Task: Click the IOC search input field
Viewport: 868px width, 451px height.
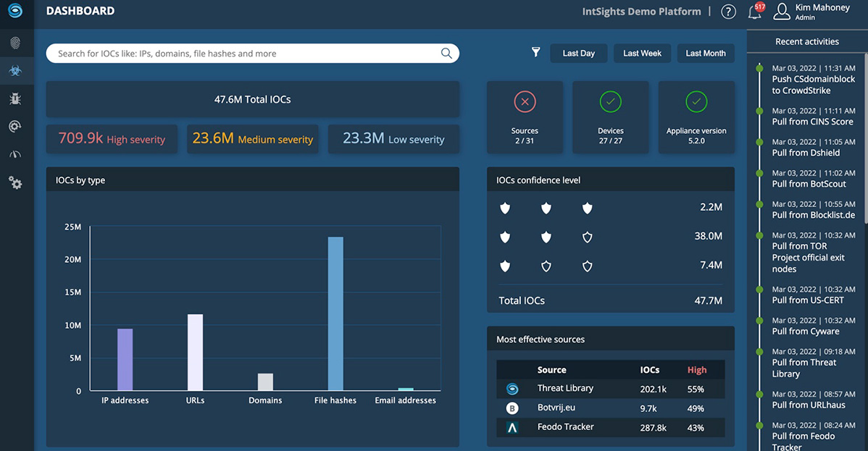Action: click(252, 53)
